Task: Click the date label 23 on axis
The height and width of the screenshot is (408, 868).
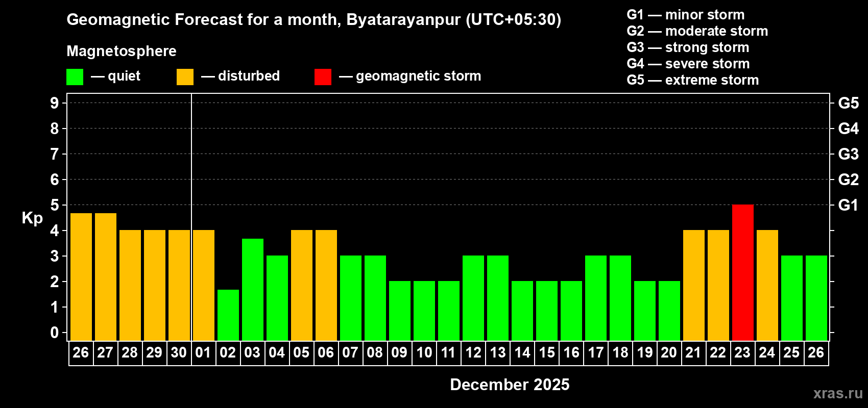Action: pos(742,353)
